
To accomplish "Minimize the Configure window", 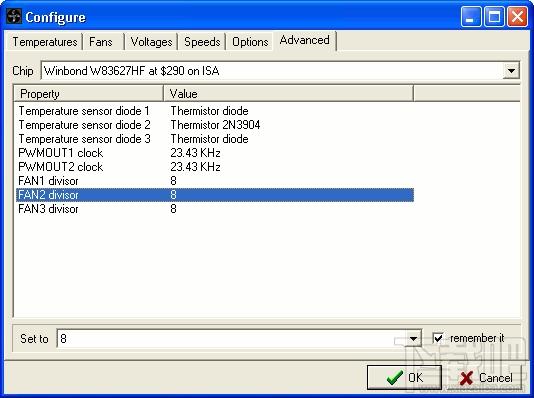I will point(471,16).
